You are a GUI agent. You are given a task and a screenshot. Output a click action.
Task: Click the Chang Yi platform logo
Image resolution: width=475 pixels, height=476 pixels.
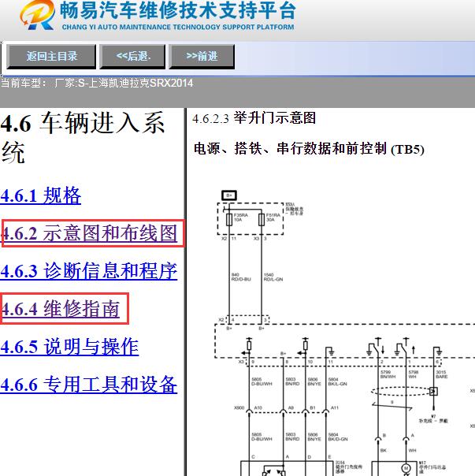(37, 15)
